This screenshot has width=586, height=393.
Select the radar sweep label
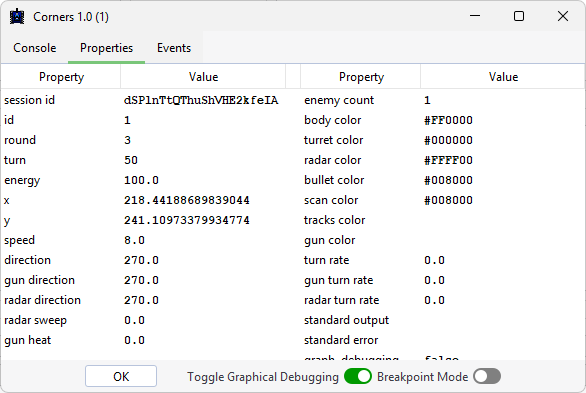coord(36,320)
